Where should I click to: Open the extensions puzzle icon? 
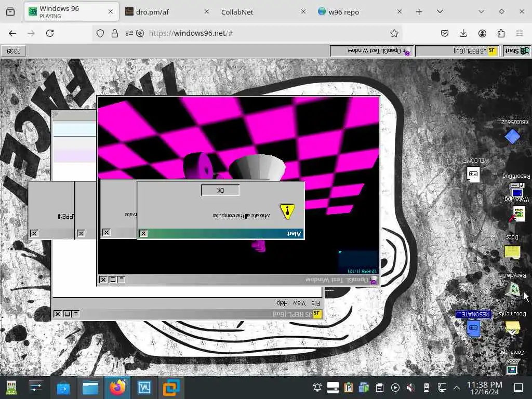pyautogui.click(x=501, y=33)
